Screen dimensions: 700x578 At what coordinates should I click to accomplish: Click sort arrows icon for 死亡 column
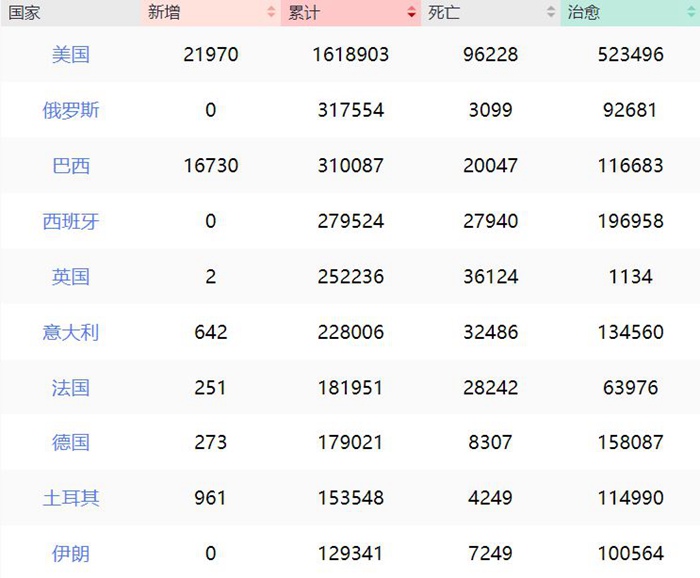tap(551, 13)
